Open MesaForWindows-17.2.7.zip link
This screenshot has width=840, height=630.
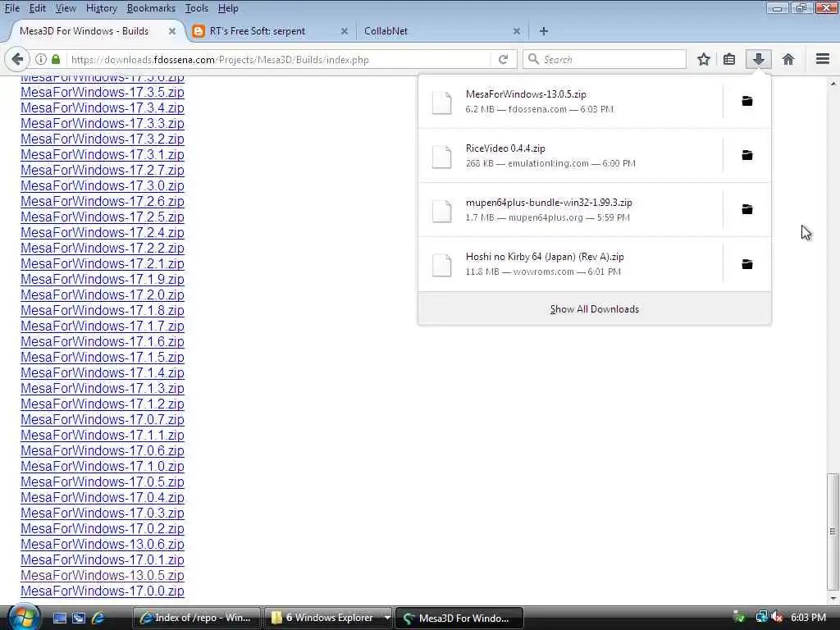click(x=103, y=170)
